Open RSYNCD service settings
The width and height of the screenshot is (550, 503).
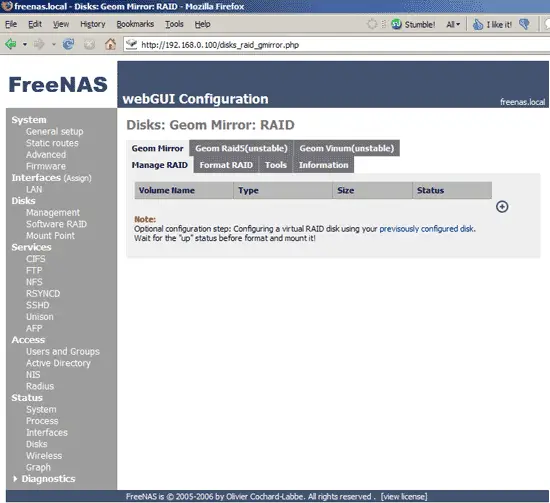pyautogui.click(x=43, y=294)
